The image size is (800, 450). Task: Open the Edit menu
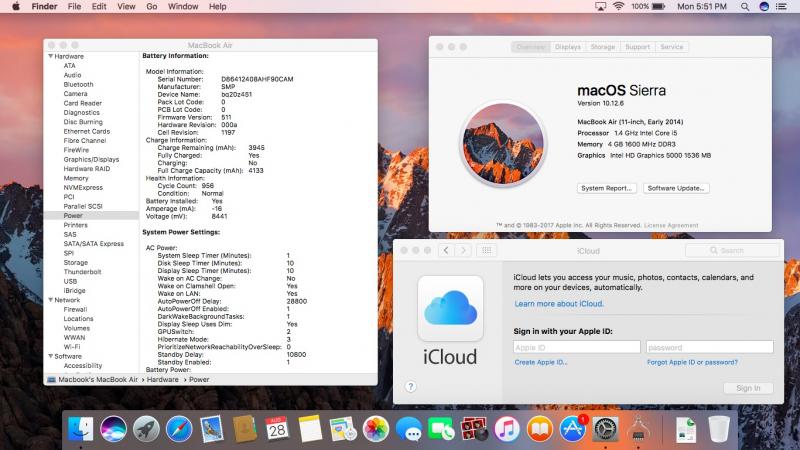click(x=99, y=7)
